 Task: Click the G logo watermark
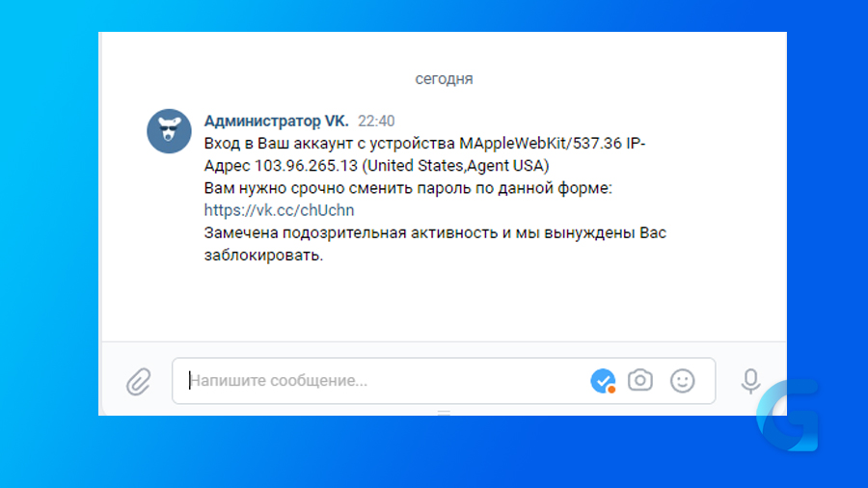coord(787,416)
